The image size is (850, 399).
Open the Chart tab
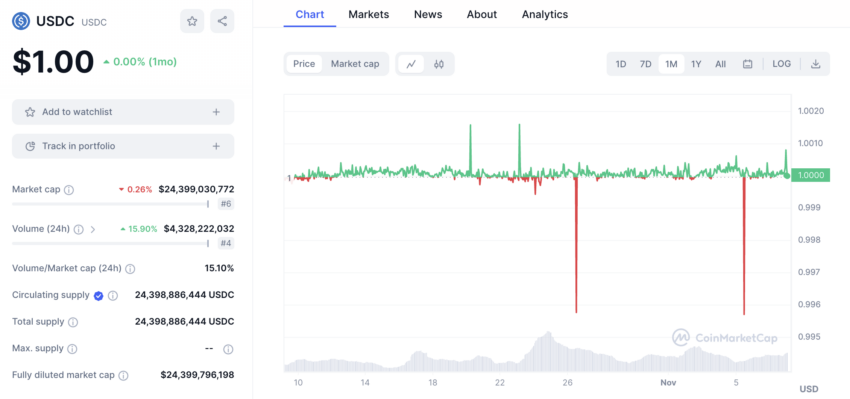[310, 15]
